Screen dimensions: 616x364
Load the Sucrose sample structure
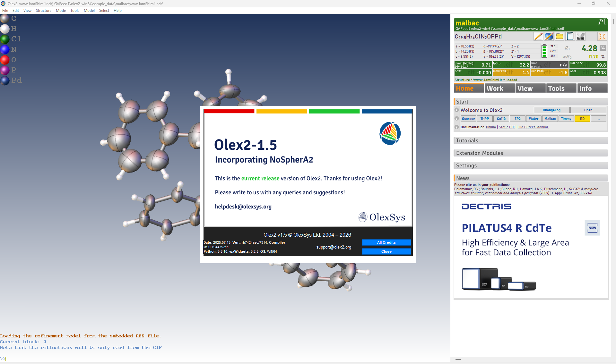pos(468,119)
